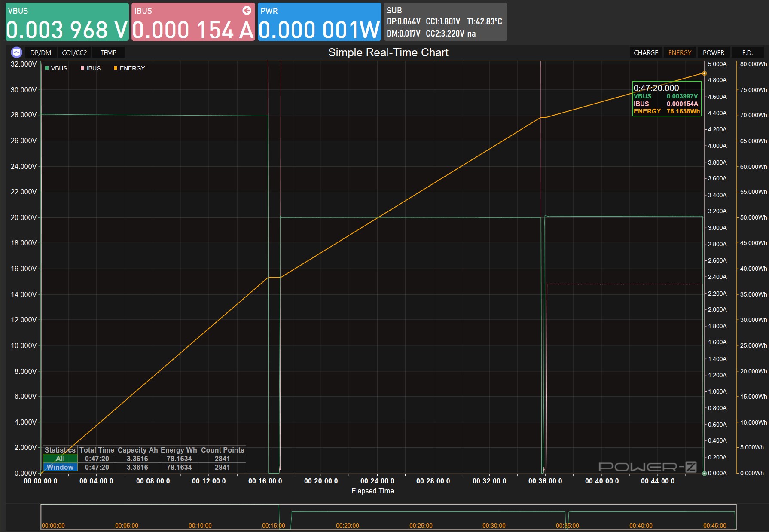Viewport: 769px width, 532px height.
Task: Enable the TEMP chart series
Action: 108,52
